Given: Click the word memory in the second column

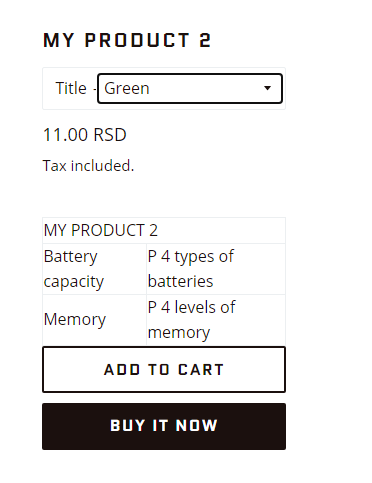Looking at the screenshot, I should click(179, 333).
